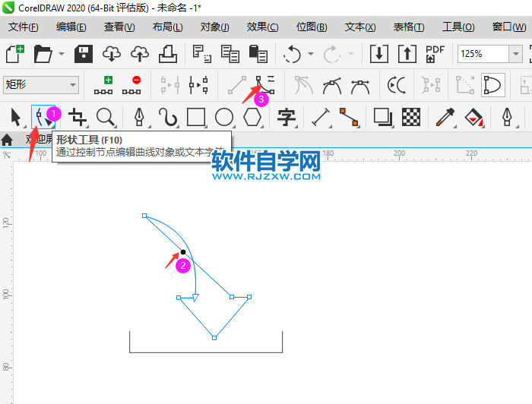532x404 pixels.
Task: Select the Ellipse tool
Action: coord(223,117)
